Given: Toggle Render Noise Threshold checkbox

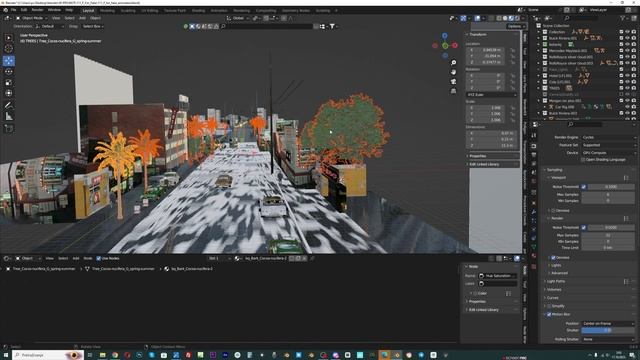Looking at the screenshot, I should click(584, 227).
